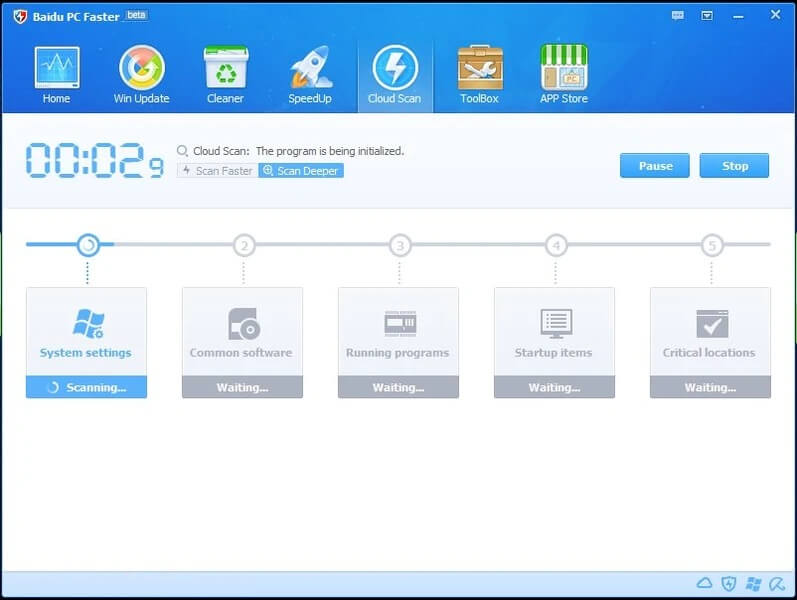Click the shield icon in the status bar

pos(729,583)
